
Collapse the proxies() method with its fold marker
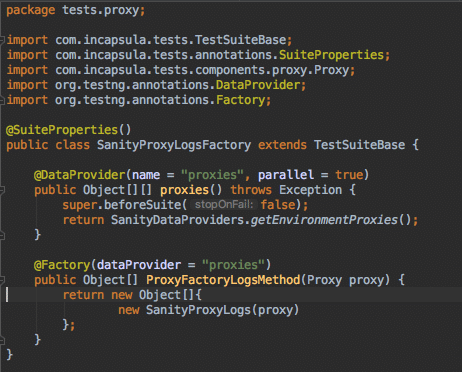(2, 190)
